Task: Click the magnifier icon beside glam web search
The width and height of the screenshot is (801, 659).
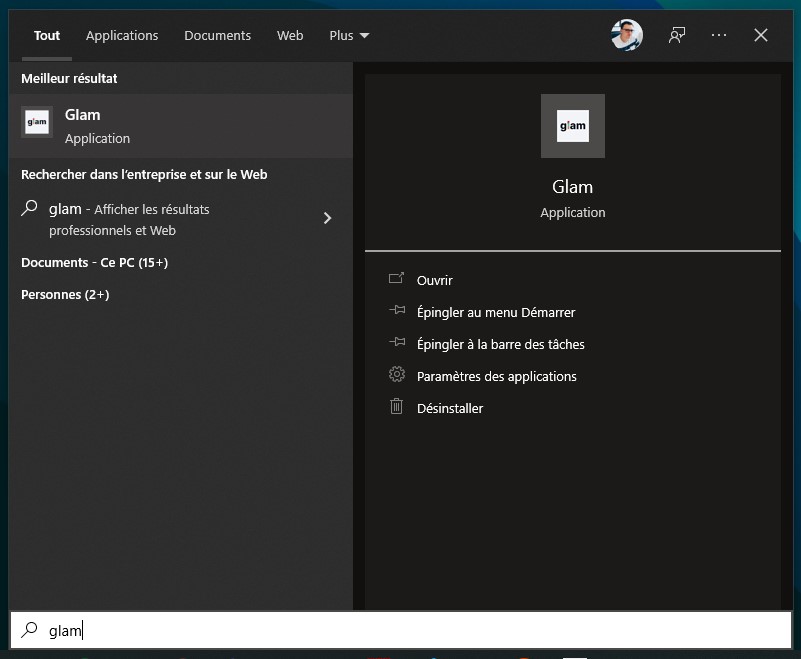Action: coord(30,209)
